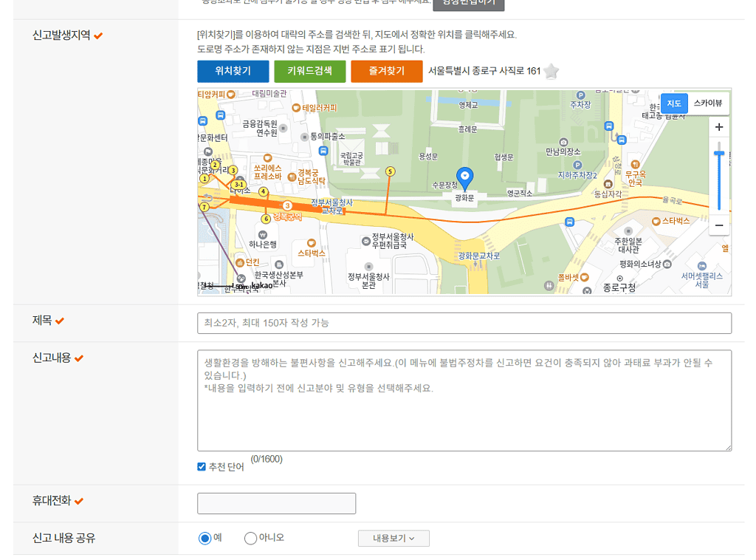Select 예 for 신고 내용 공유
Image resolution: width=756 pixels, height=560 pixels.
205,538
